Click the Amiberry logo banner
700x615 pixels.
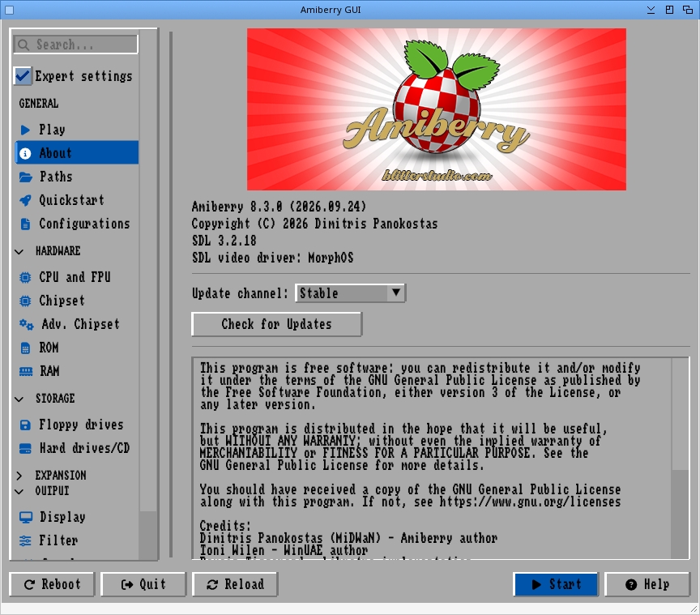437,109
